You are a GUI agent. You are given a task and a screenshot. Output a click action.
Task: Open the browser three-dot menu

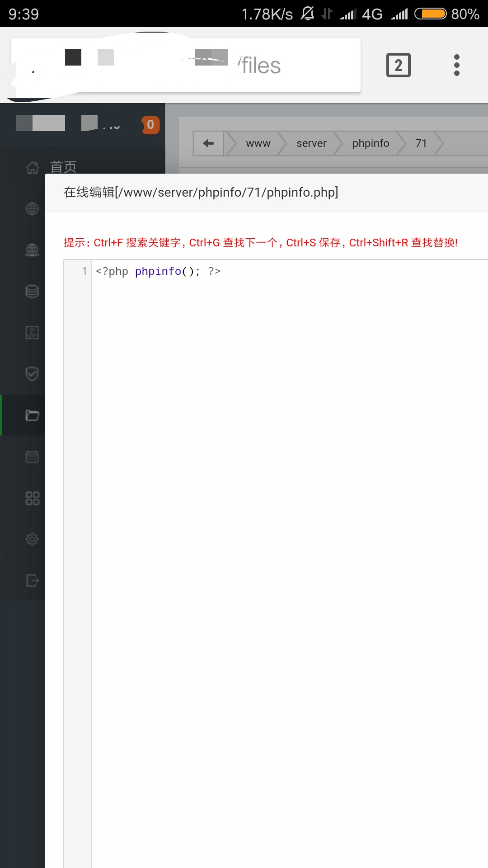coord(457,65)
